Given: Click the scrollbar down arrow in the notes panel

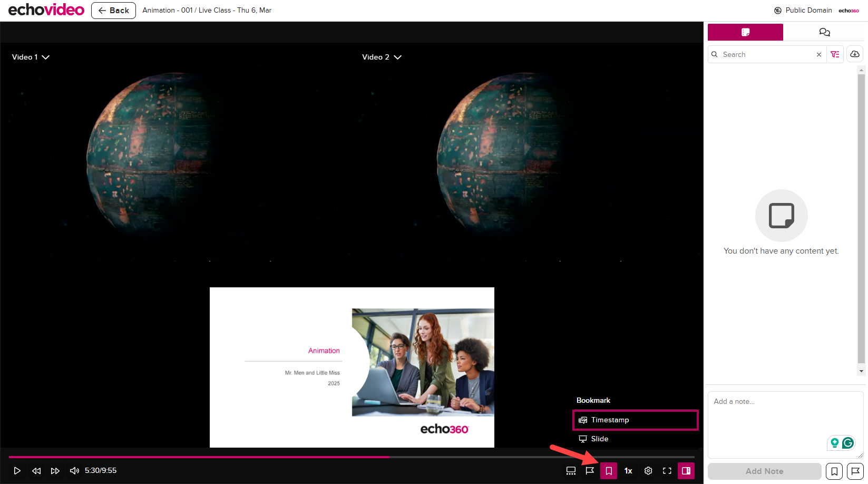Looking at the screenshot, I should tap(861, 371).
